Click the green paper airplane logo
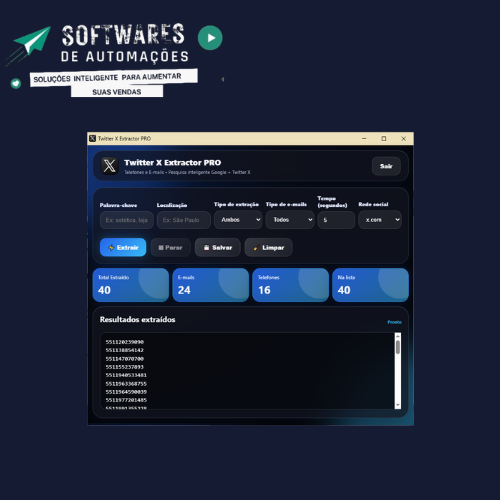Viewport: 500px width, 500px height. pyautogui.click(x=30, y=45)
